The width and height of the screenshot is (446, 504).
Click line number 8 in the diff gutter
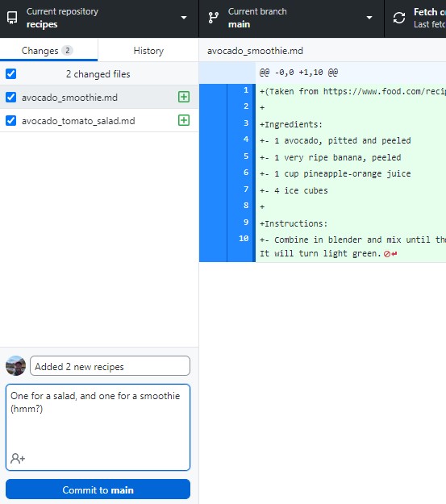click(x=246, y=206)
